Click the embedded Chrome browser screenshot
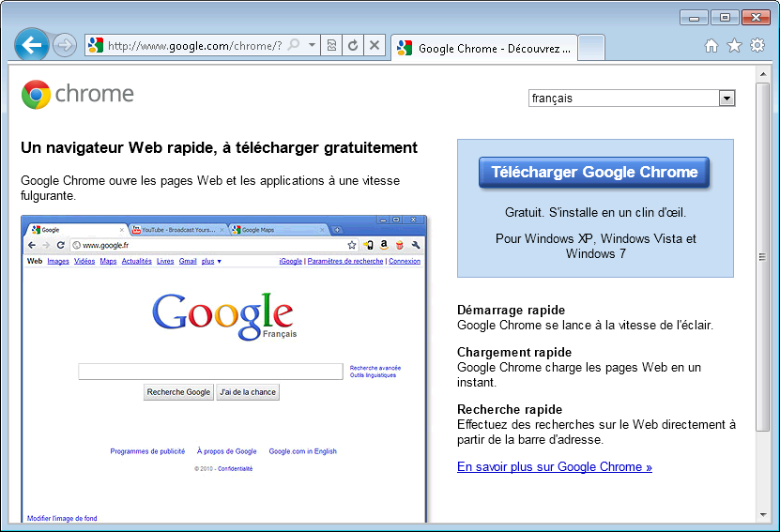Viewport: 780px width, 532px height. [223, 369]
